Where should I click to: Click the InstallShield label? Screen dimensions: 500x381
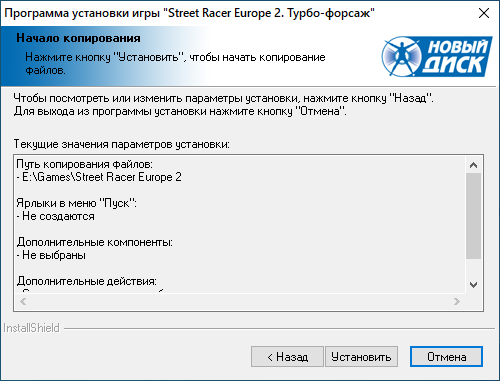coord(31,328)
